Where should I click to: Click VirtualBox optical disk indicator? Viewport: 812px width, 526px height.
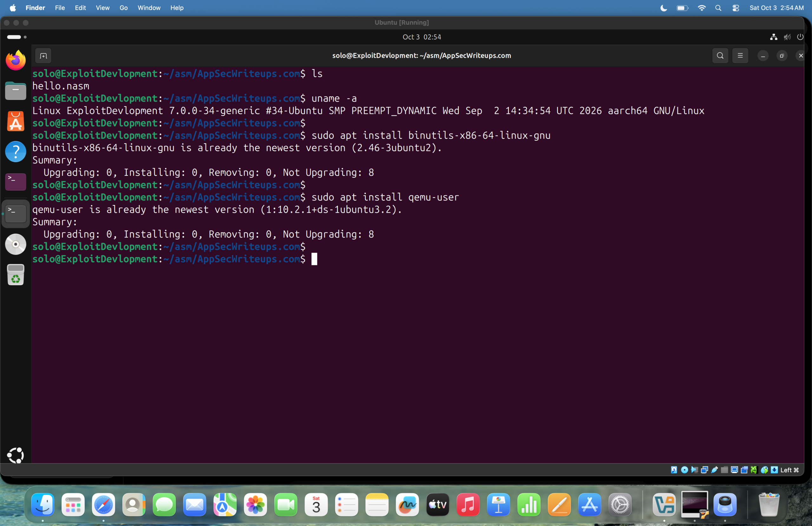[684, 470]
